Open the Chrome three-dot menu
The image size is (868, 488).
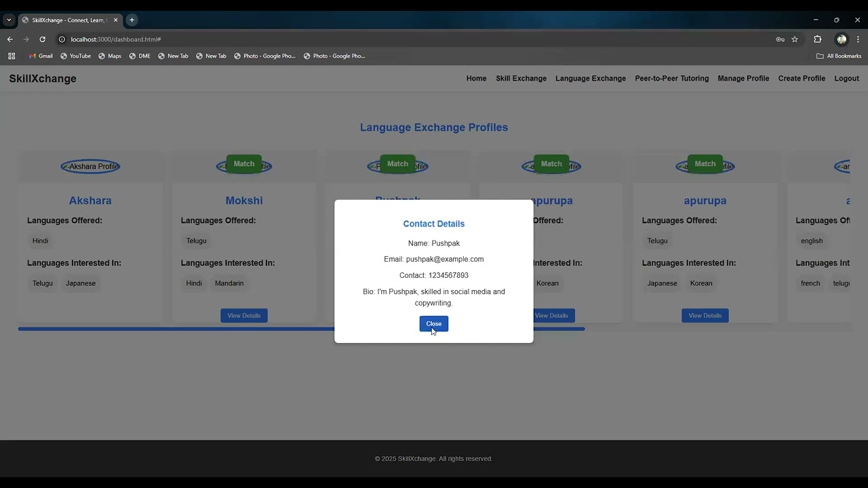pos(858,39)
